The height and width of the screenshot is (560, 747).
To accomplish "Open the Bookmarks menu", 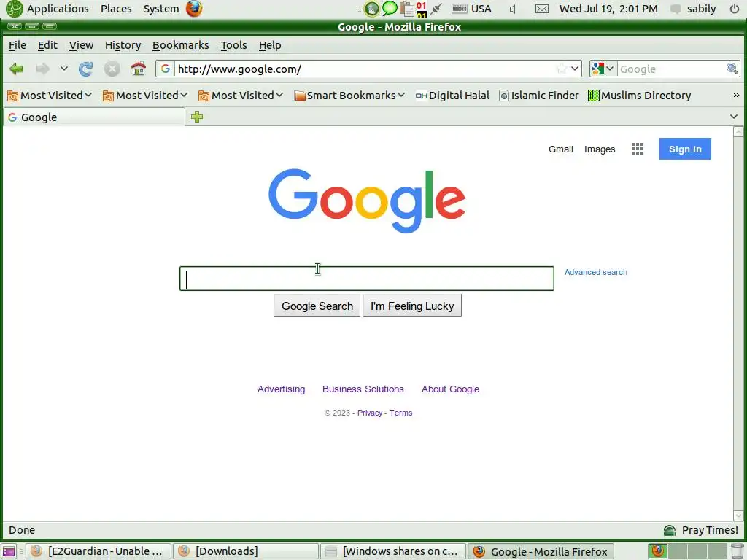I will click(x=181, y=45).
